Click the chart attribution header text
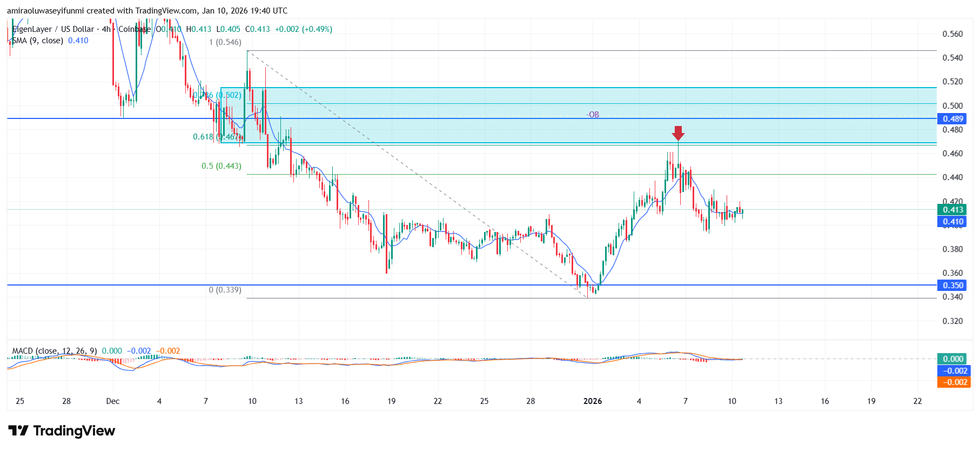 pos(147,11)
